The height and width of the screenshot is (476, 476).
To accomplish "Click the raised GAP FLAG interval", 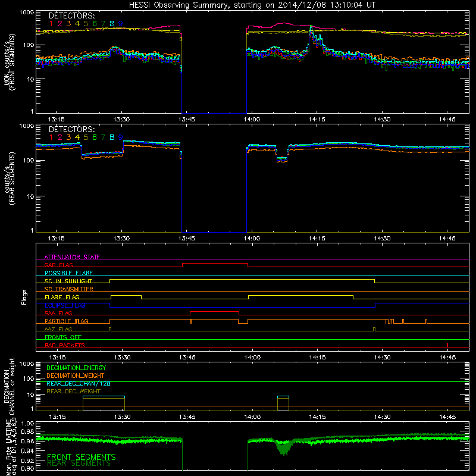I will (x=215, y=264).
